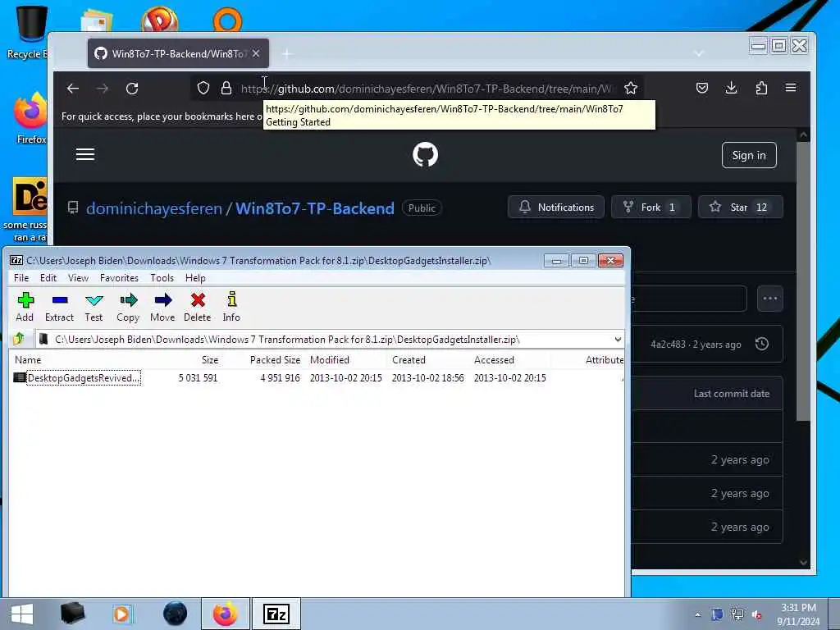The image size is (840, 630).
Task: Sort by Accessed column header
Action: point(494,360)
